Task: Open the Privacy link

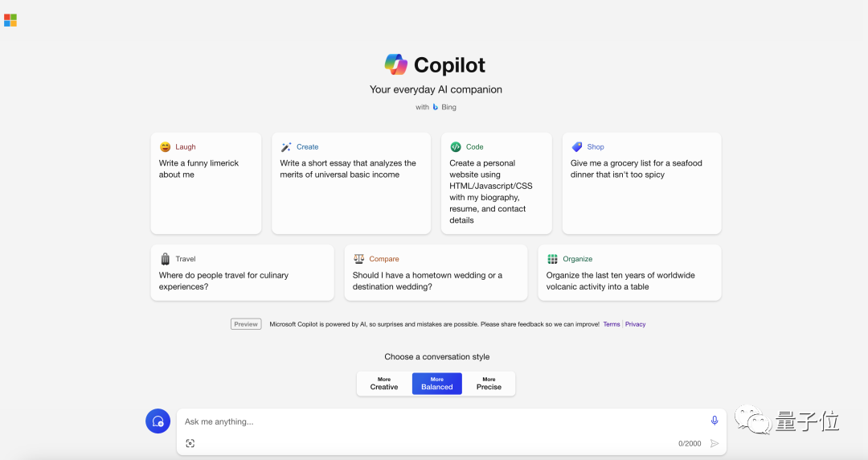Action: pos(636,324)
